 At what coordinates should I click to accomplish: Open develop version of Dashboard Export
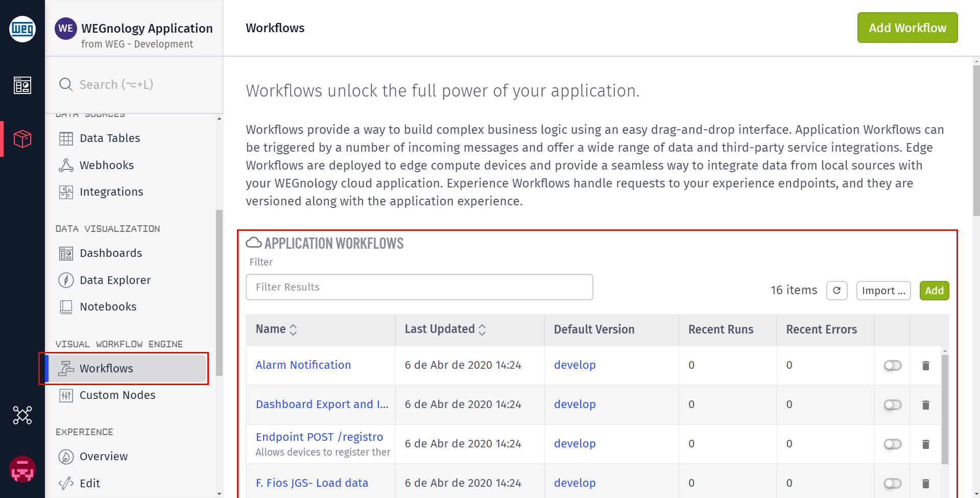[575, 405]
